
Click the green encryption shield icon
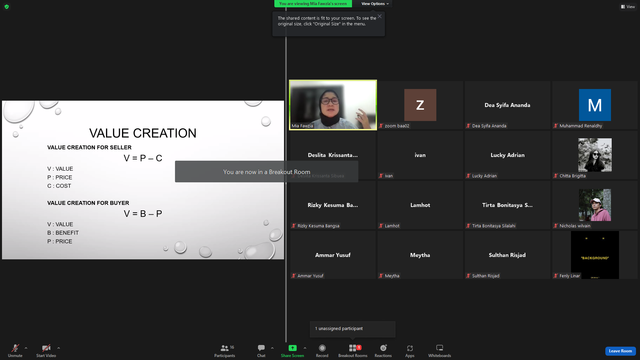click(x=7, y=7)
